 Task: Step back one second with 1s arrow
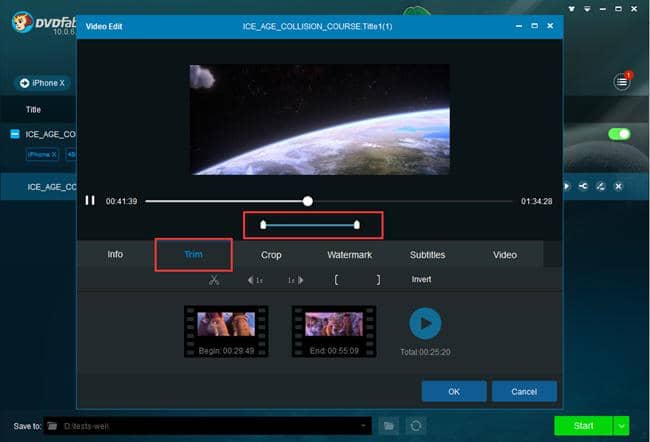pos(255,280)
